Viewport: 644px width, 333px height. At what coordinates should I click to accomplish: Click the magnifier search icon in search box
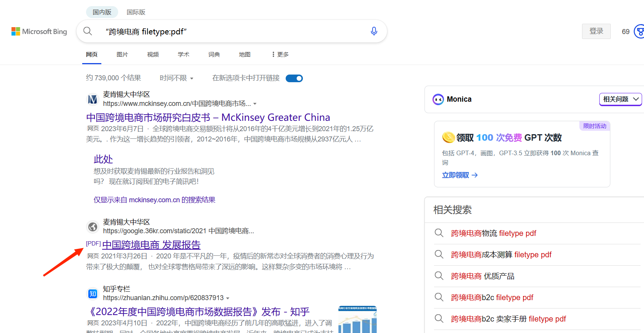[x=88, y=31]
